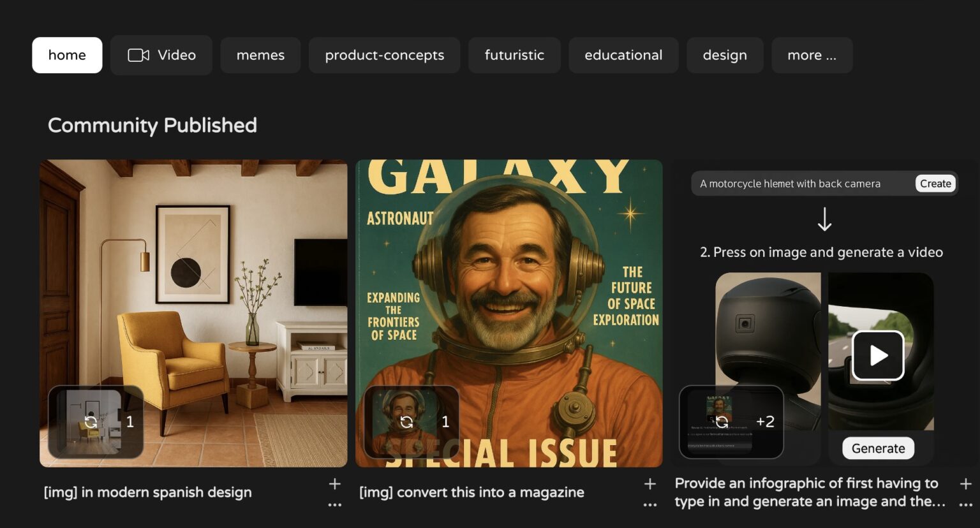Expand the 'more ...' categories

(x=812, y=55)
